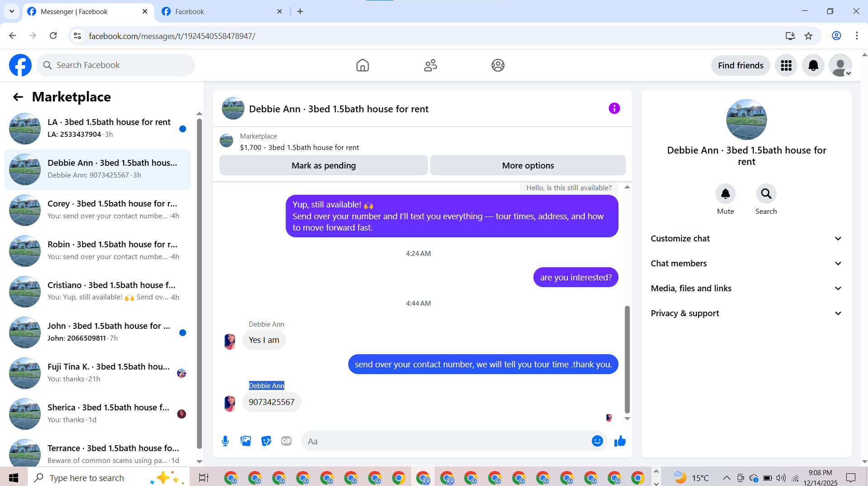Open the Cristiano conversation
Viewport: 868px width, 486px height.
click(x=97, y=292)
